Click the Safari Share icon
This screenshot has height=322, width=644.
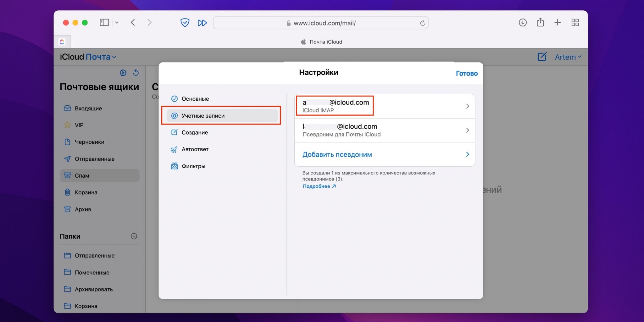click(540, 22)
